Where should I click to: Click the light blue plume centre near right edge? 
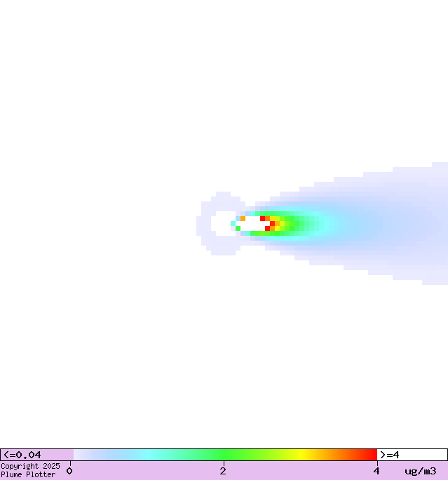tap(421, 225)
